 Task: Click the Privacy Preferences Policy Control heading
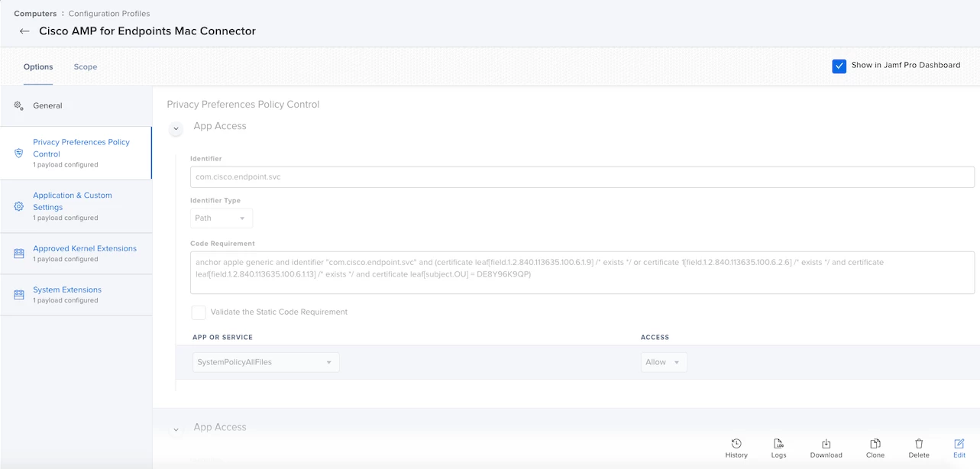(243, 105)
